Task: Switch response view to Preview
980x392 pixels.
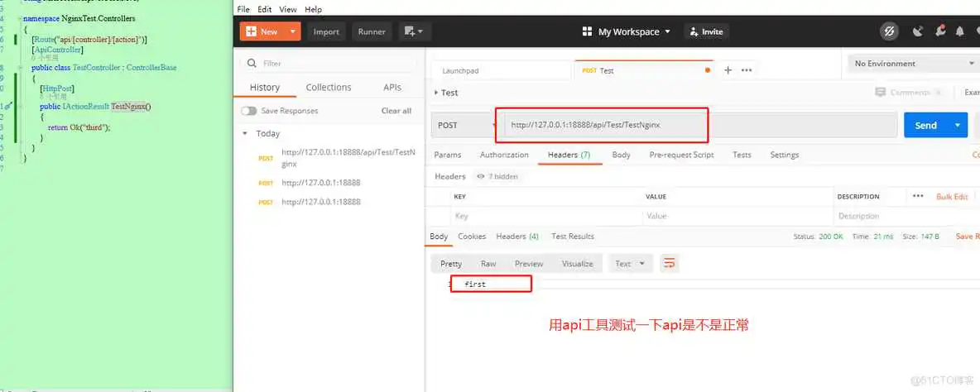Action: pyautogui.click(x=529, y=264)
